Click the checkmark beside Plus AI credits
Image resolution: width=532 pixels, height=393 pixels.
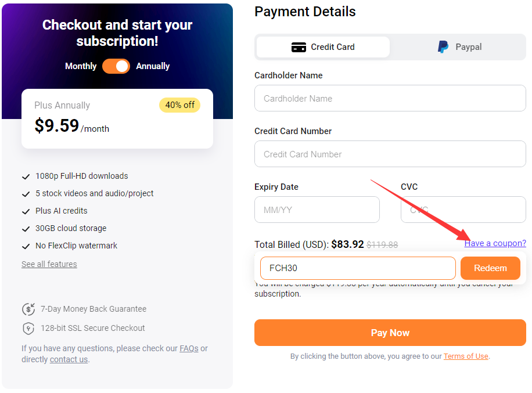click(x=26, y=211)
